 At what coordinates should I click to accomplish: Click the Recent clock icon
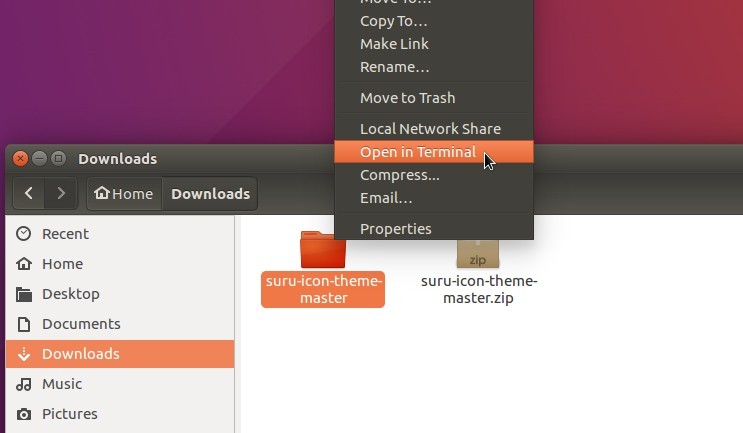coord(24,234)
